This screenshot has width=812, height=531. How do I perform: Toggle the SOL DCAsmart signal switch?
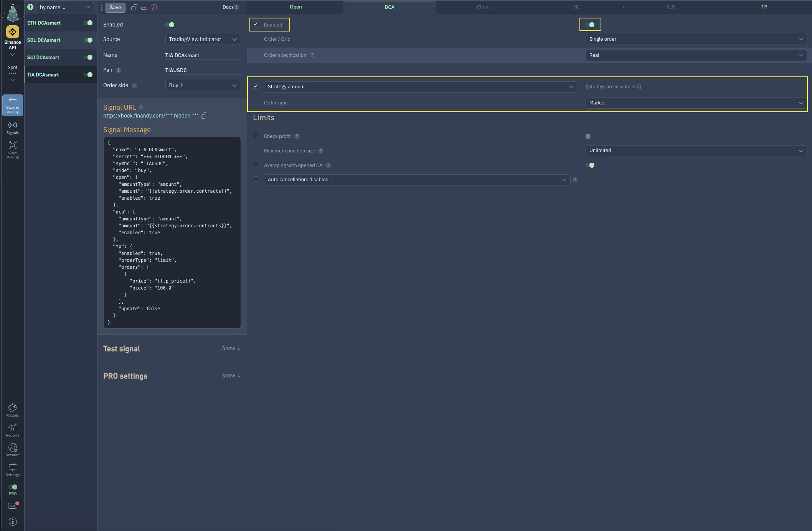[x=88, y=40]
